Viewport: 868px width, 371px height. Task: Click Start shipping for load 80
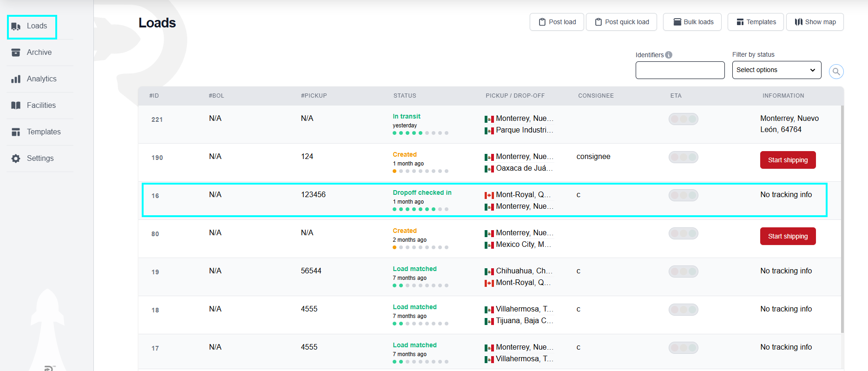788,236
